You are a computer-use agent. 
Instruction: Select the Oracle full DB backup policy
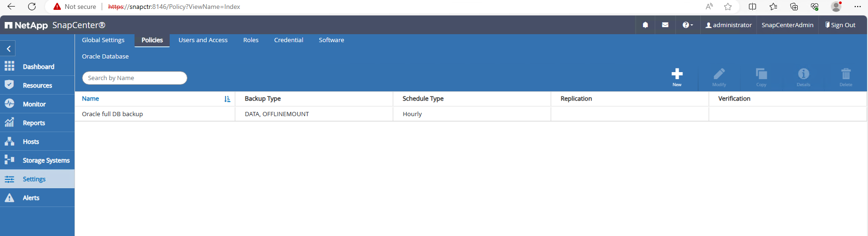tap(112, 114)
